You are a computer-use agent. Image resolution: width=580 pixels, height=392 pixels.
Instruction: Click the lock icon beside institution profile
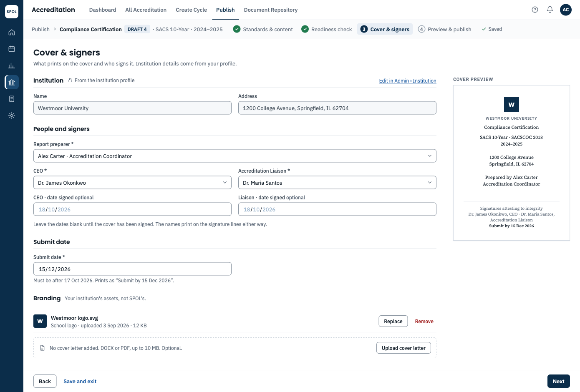click(x=70, y=80)
